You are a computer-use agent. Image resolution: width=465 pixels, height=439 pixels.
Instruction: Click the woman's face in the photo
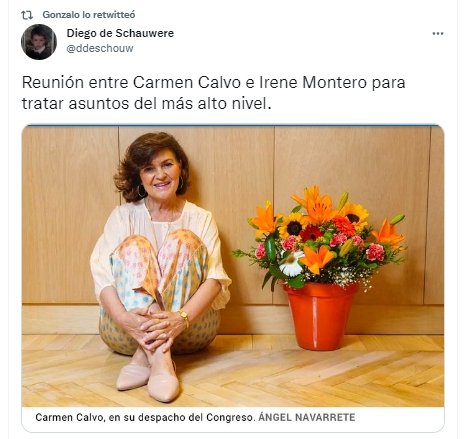point(161,174)
